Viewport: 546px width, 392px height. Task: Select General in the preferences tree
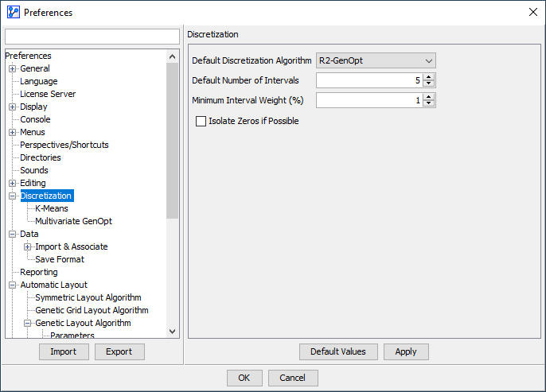[35, 68]
